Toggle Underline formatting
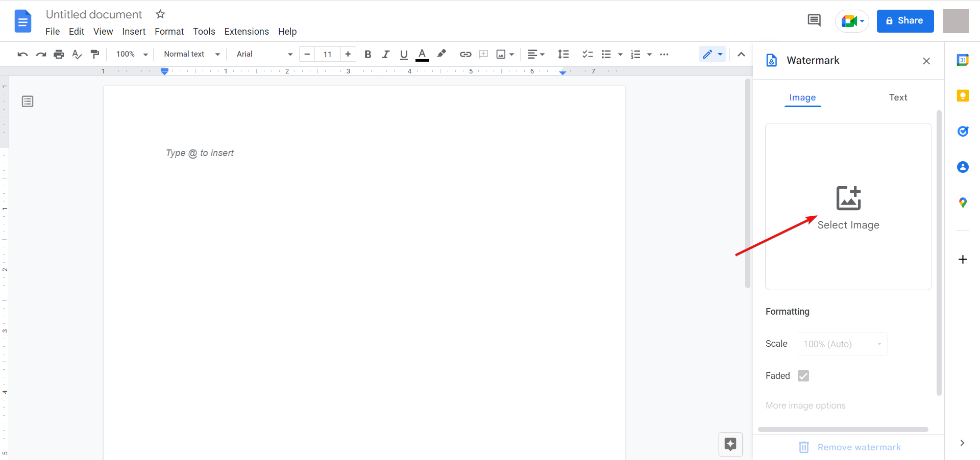Screen dimensions: 980x460 404,54
